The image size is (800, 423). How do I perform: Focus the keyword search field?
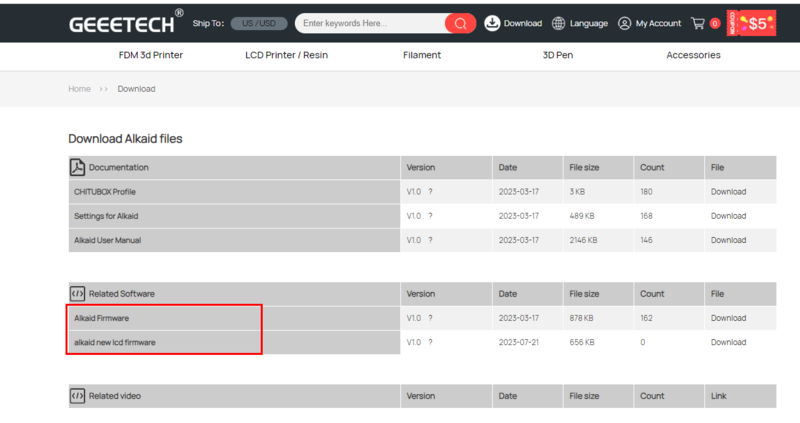[371, 23]
